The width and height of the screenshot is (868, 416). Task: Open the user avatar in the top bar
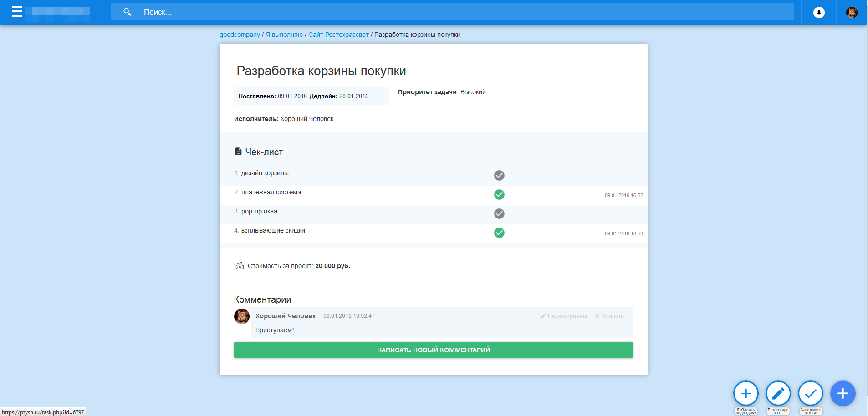pyautogui.click(x=852, y=12)
